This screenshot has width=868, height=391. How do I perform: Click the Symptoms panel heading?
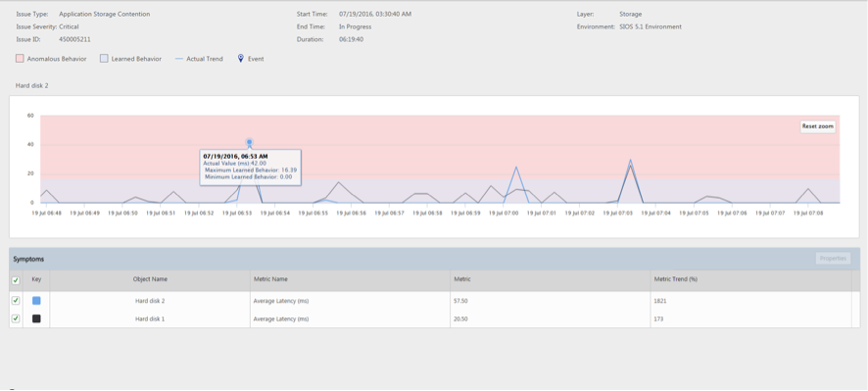click(x=28, y=259)
